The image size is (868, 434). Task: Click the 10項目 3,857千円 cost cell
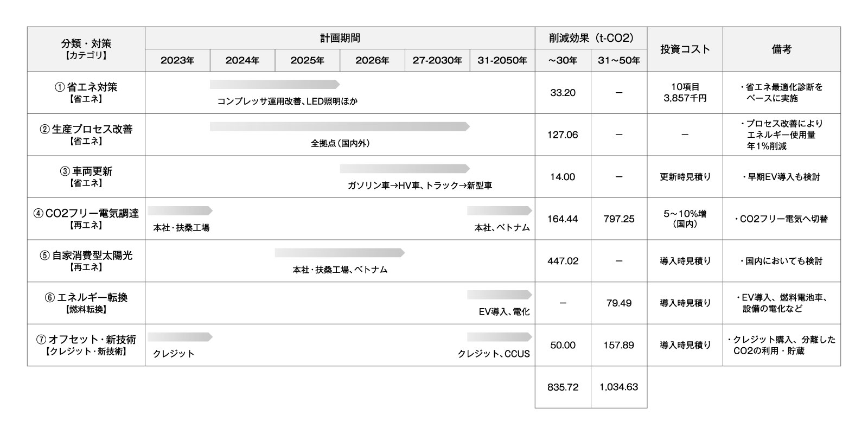pyautogui.click(x=685, y=92)
